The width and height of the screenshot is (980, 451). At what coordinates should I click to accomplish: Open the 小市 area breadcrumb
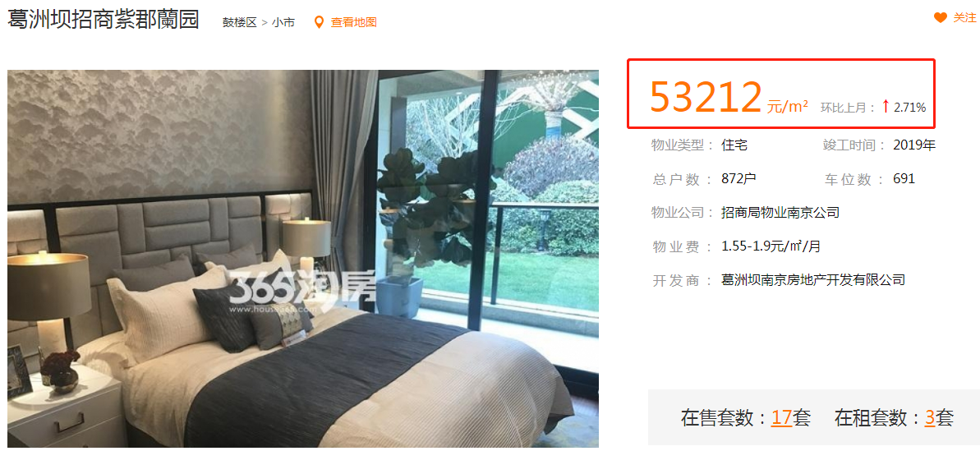coord(283,22)
